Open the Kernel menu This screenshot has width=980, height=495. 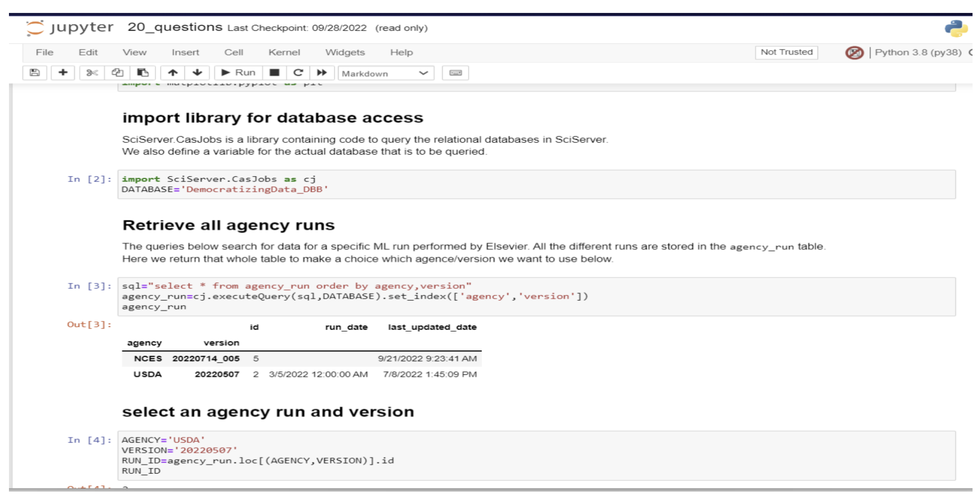[284, 52]
